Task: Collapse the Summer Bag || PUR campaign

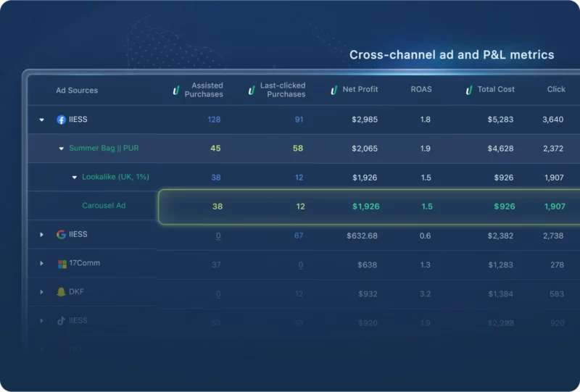Action: coord(61,149)
